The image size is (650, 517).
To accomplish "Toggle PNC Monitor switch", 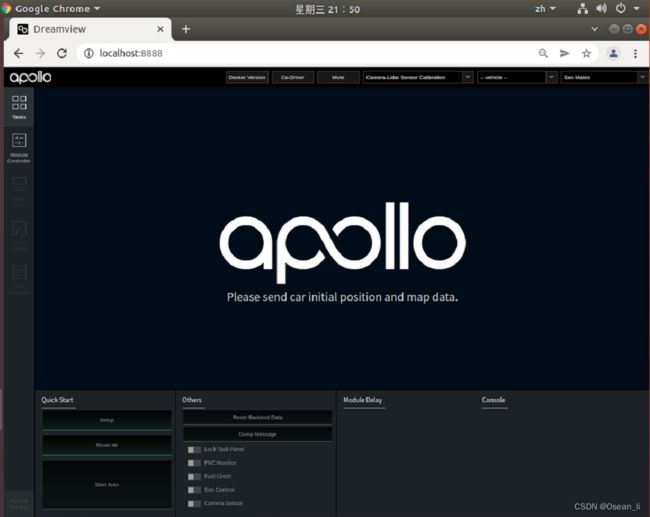I will click(x=194, y=463).
